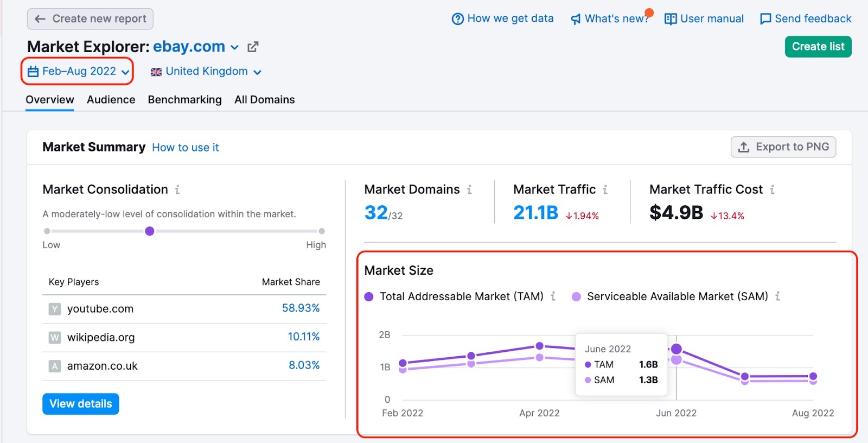Click the UK flag icon
This screenshot has height=443, width=868.
point(156,72)
